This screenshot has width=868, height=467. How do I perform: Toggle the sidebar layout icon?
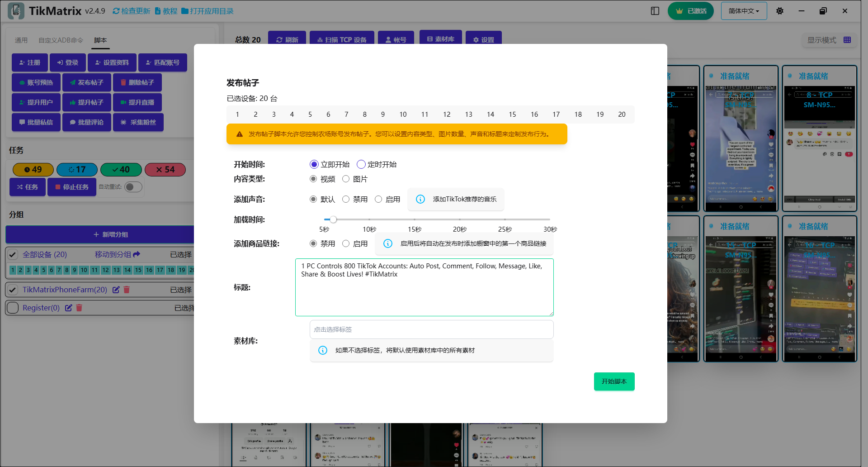pos(655,11)
